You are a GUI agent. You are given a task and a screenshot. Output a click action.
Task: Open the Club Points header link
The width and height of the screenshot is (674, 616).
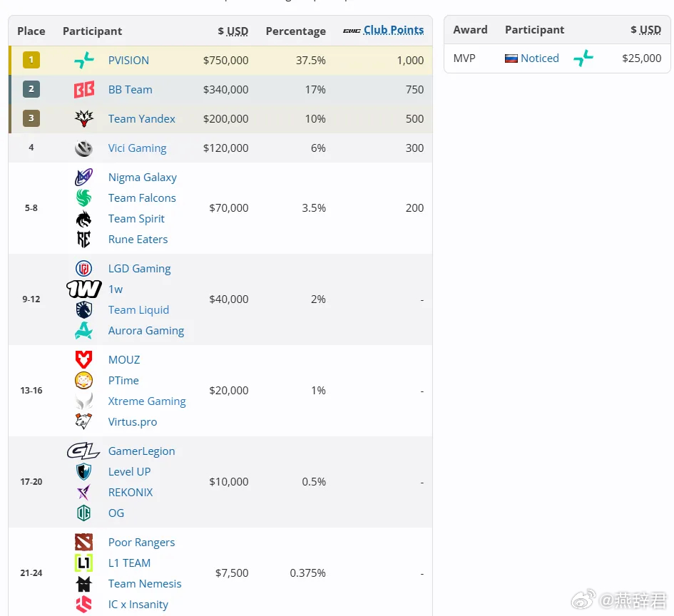click(394, 30)
